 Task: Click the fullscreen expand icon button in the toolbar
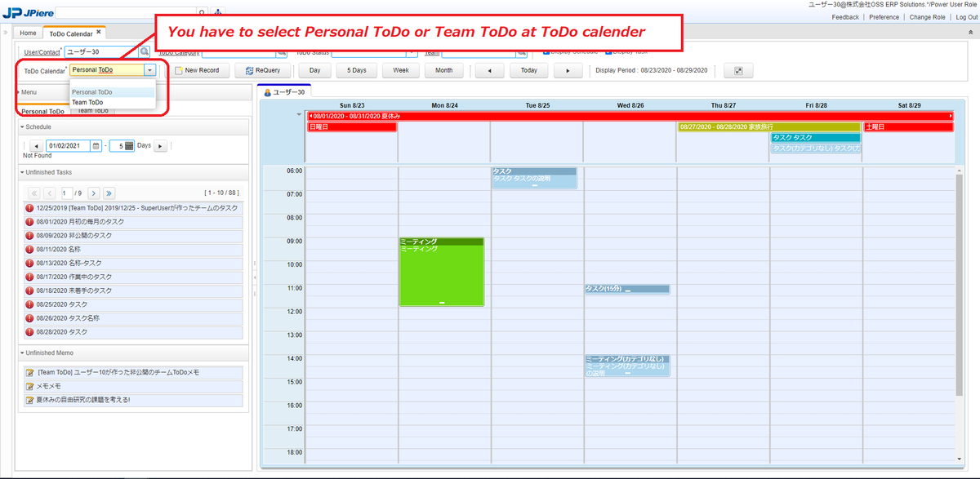[x=738, y=71]
